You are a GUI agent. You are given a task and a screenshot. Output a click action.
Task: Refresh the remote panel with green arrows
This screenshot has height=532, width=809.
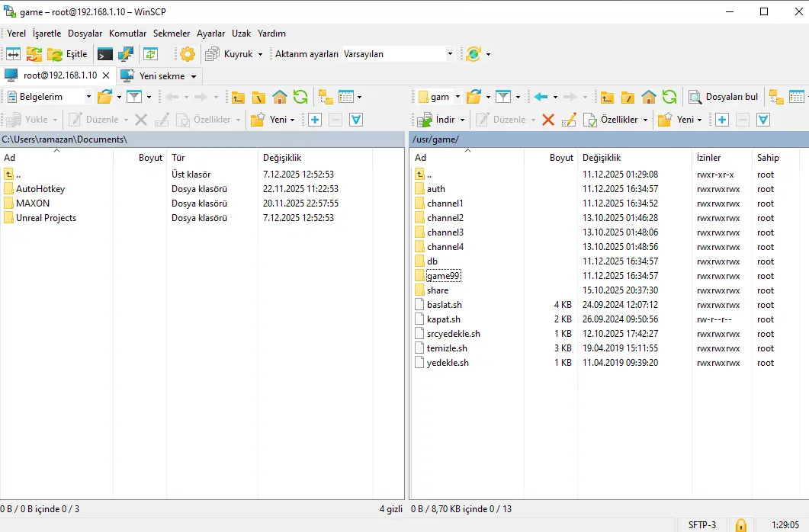[669, 97]
